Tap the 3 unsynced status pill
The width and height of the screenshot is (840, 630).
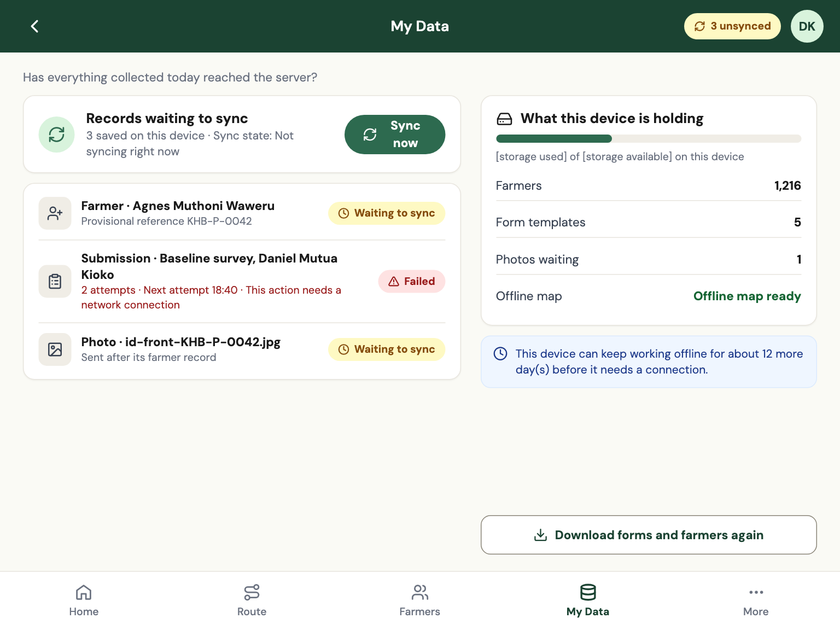(x=732, y=26)
